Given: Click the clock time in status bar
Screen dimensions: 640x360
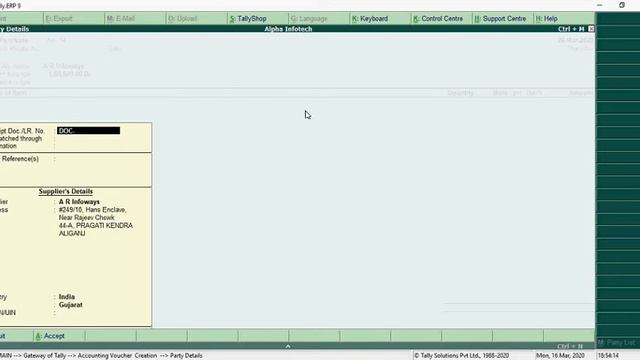Looking at the screenshot, I should point(608,356).
